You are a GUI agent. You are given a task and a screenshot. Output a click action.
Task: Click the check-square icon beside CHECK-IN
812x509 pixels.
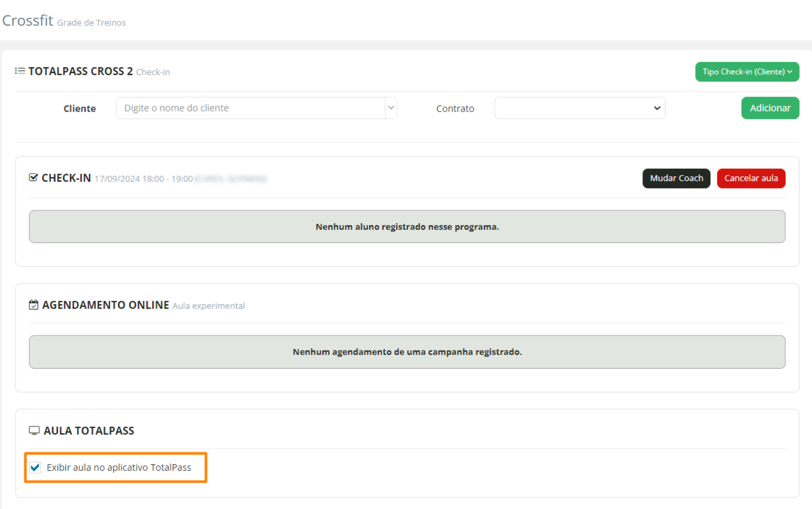click(x=34, y=178)
